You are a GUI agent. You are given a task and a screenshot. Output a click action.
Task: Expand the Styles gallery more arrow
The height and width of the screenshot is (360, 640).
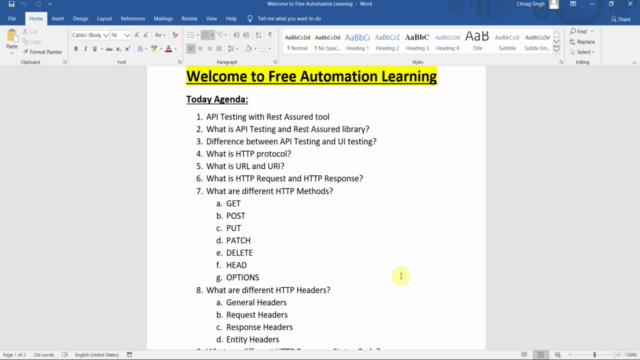click(x=556, y=50)
